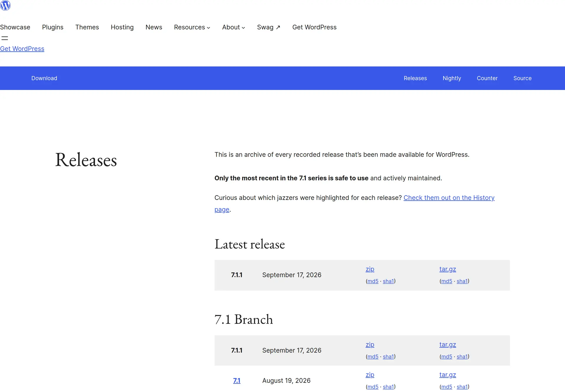The height and width of the screenshot is (392, 565).
Task: Download tar.gz under Latest release
Action: click(448, 269)
